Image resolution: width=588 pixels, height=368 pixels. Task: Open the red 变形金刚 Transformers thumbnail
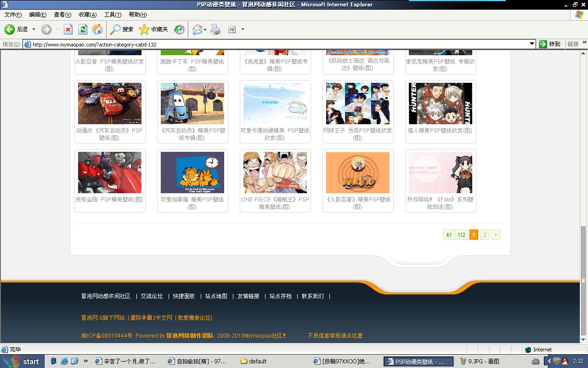110,172
